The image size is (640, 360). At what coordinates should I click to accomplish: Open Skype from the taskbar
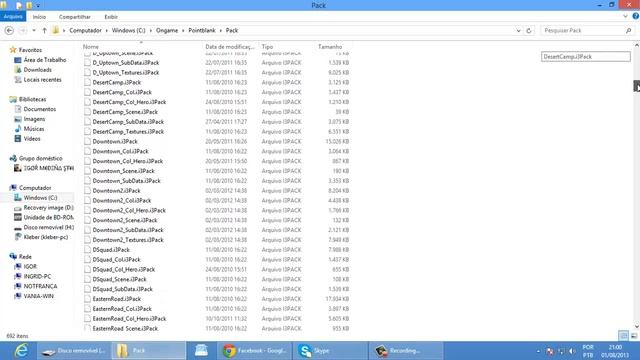pyautogui.click(x=330, y=351)
